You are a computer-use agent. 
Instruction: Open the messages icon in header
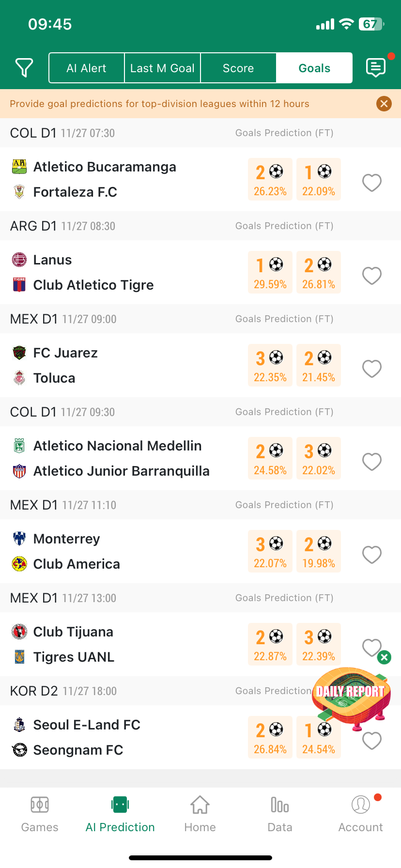(376, 68)
